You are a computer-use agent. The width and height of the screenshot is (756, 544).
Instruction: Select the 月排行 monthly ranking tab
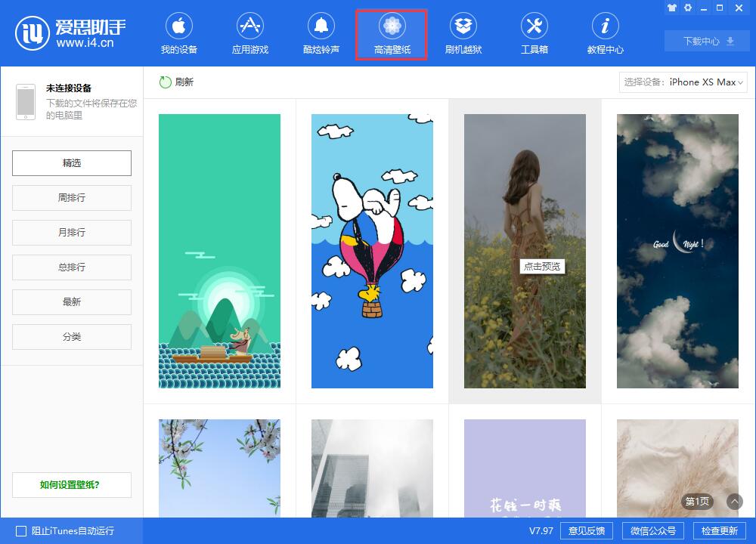pyautogui.click(x=72, y=233)
